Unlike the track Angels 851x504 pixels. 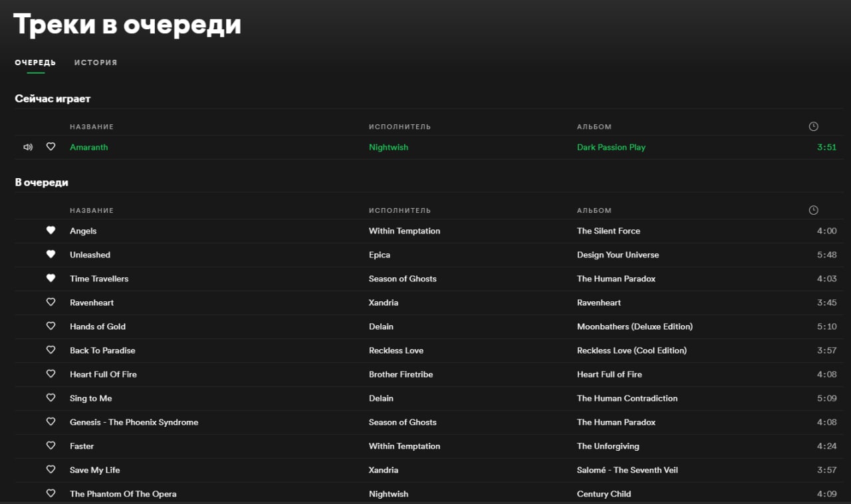(x=51, y=231)
